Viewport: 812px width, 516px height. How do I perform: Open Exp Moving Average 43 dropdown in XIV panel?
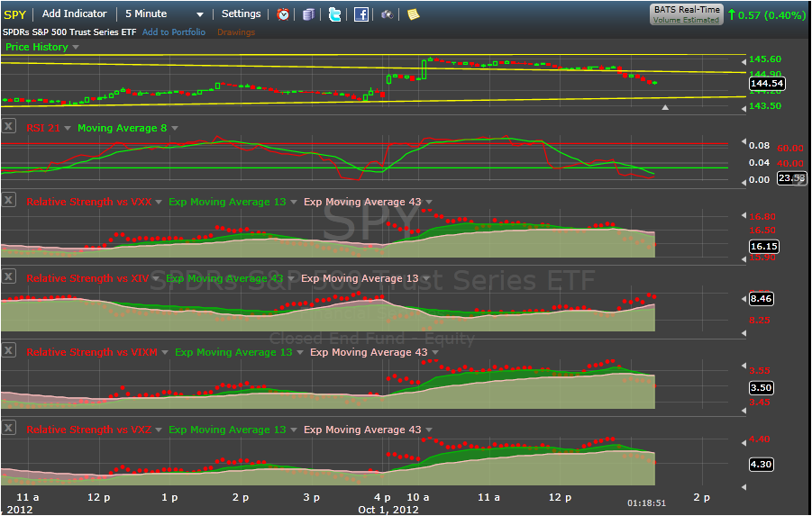290,279
